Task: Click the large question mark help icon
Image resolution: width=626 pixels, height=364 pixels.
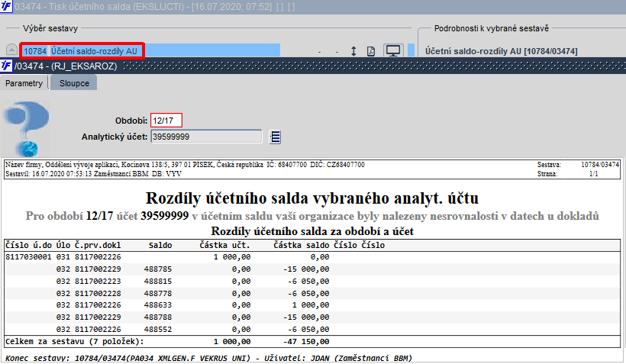Action: point(27,128)
